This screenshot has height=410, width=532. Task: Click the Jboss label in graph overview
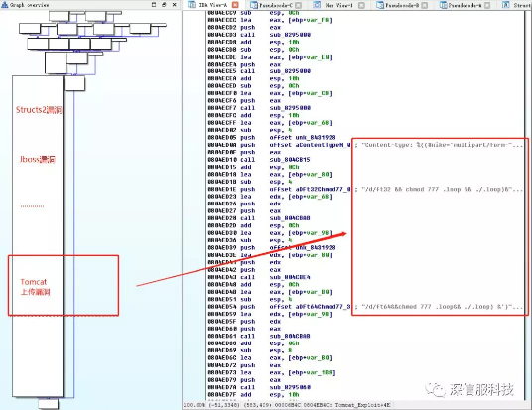pyautogui.click(x=38, y=160)
